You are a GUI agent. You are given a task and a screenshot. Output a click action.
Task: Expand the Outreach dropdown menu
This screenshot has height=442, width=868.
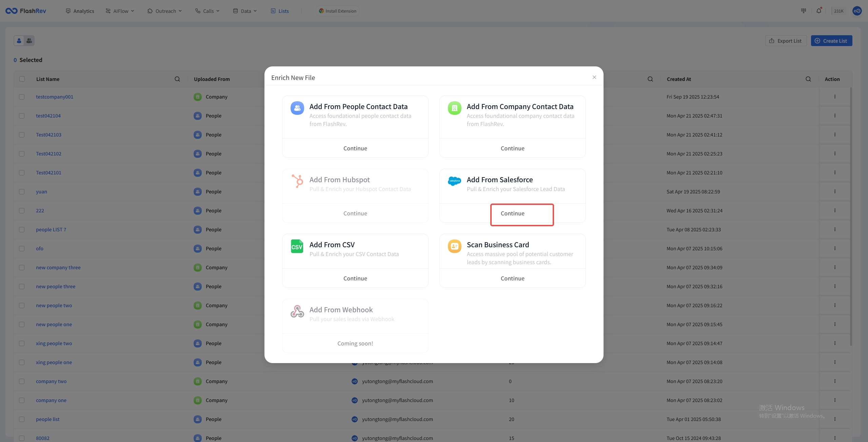165,11
